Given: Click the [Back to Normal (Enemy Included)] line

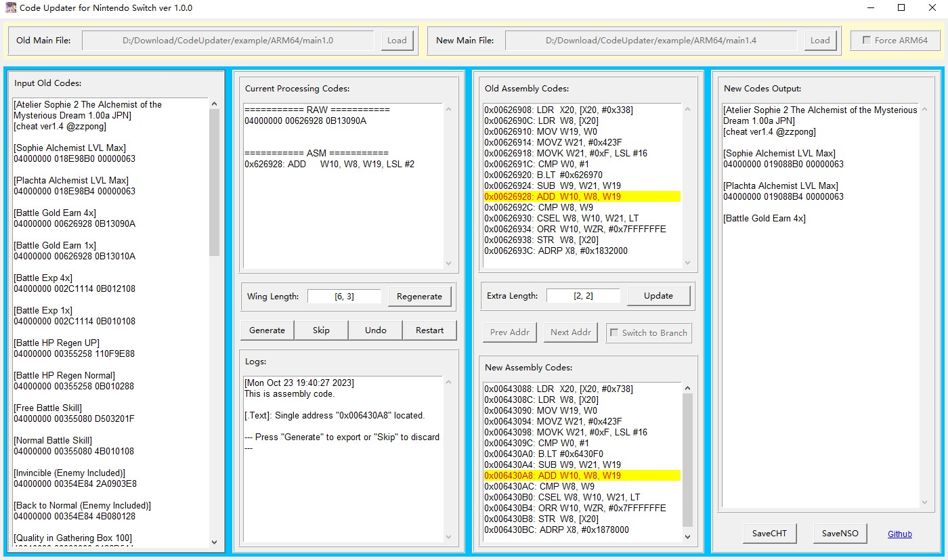Looking at the screenshot, I should pyautogui.click(x=82, y=505).
